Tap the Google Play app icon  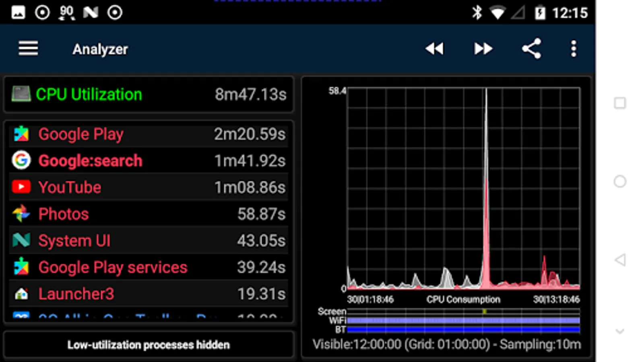point(21,134)
